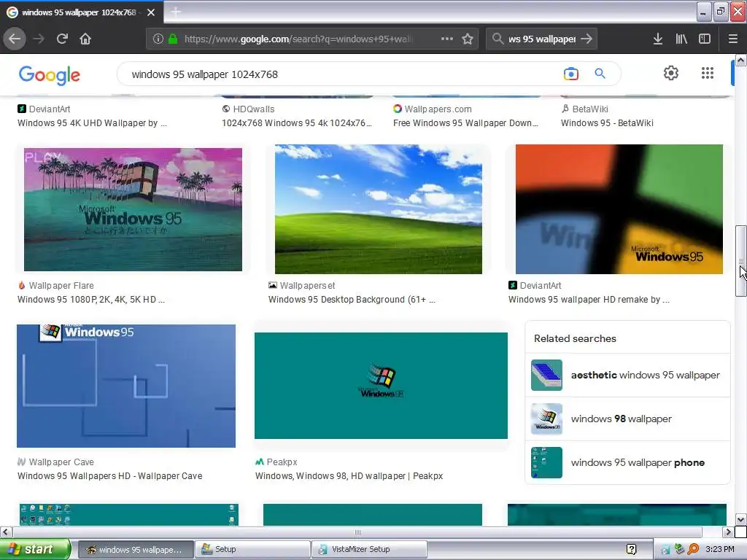Bookmark this page with star icon
747x560 pixels.
[468, 39]
